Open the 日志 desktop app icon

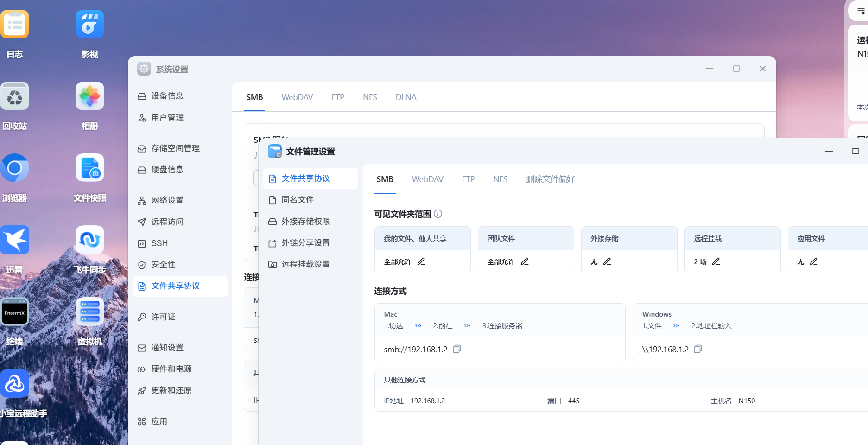15,24
